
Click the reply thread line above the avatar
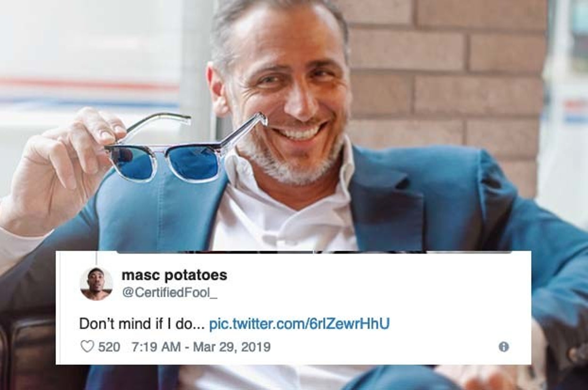(x=96, y=258)
